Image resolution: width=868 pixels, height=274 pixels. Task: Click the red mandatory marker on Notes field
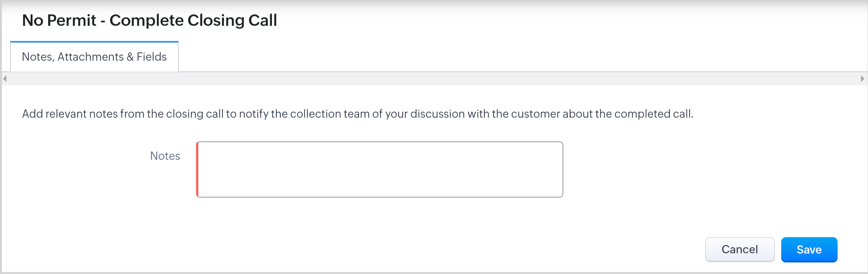click(197, 169)
